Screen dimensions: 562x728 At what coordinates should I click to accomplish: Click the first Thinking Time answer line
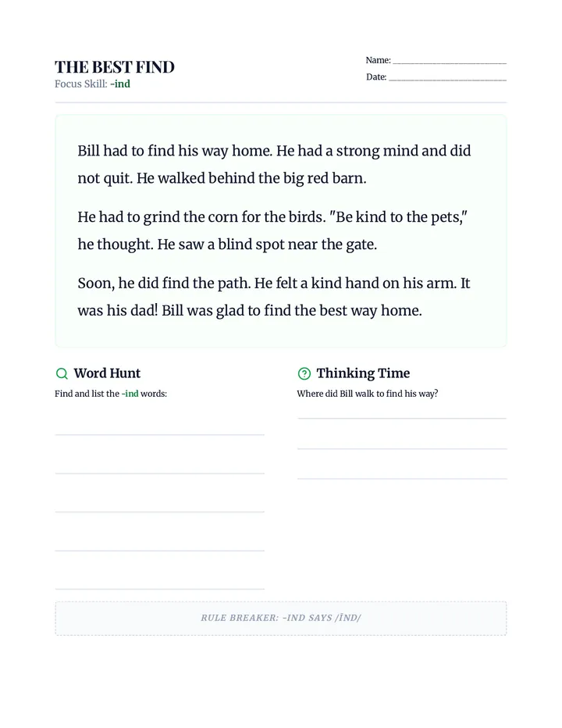(x=402, y=419)
